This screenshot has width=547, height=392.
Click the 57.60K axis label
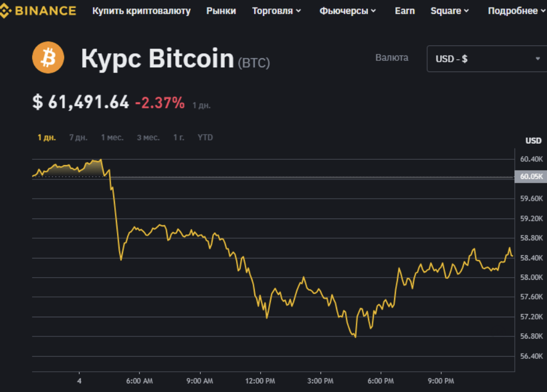pyautogui.click(x=532, y=297)
